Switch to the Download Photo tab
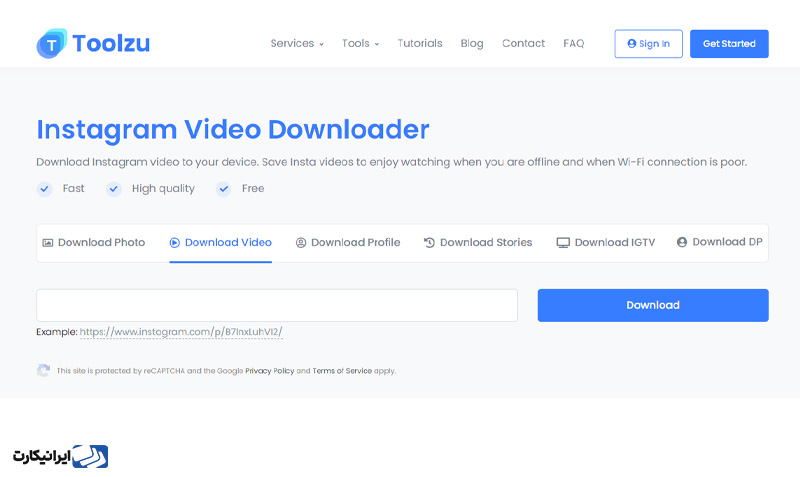The width and height of the screenshot is (800, 477). [x=94, y=242]
